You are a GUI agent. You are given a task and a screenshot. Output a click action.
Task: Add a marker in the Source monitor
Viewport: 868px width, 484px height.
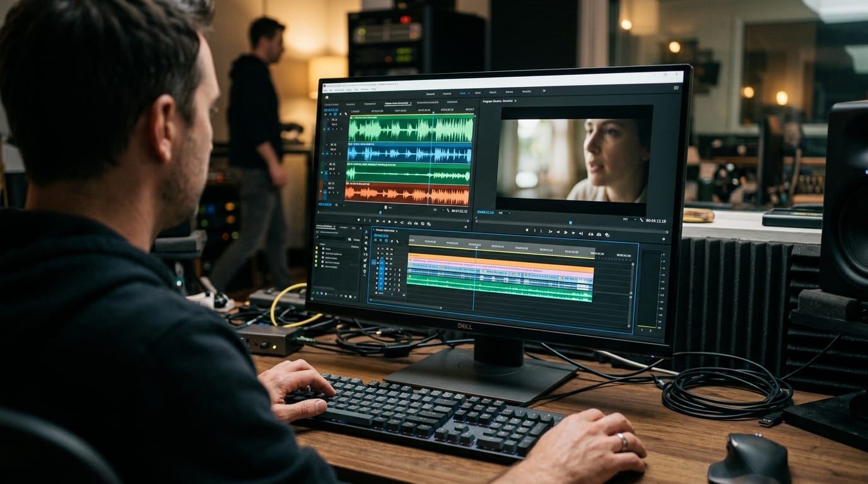click(359, 220)
